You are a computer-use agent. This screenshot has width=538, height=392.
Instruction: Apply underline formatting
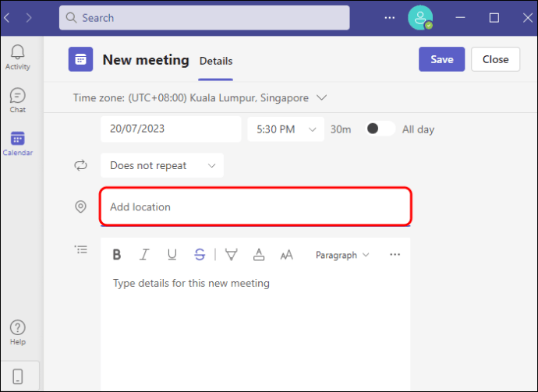172,255
